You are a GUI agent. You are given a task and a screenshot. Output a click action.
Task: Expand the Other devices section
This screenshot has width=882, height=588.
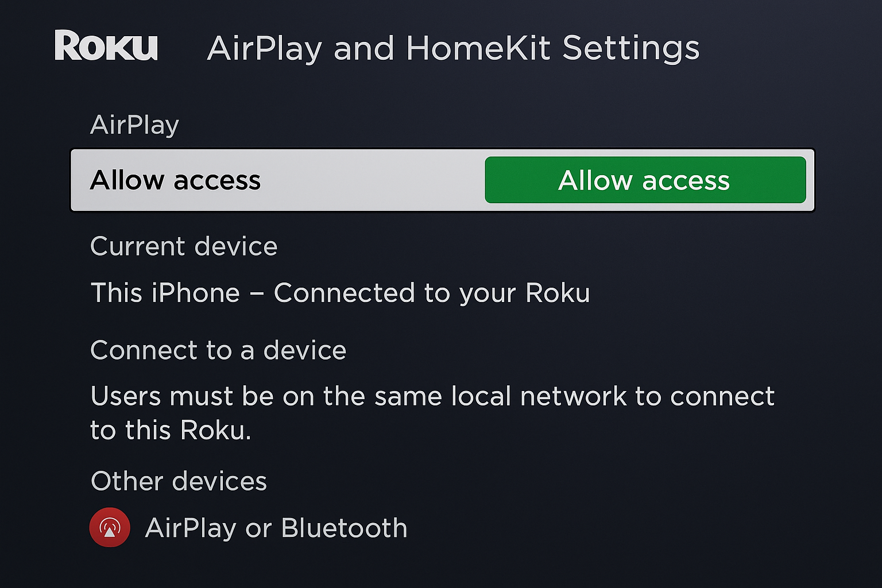point(179,481)
